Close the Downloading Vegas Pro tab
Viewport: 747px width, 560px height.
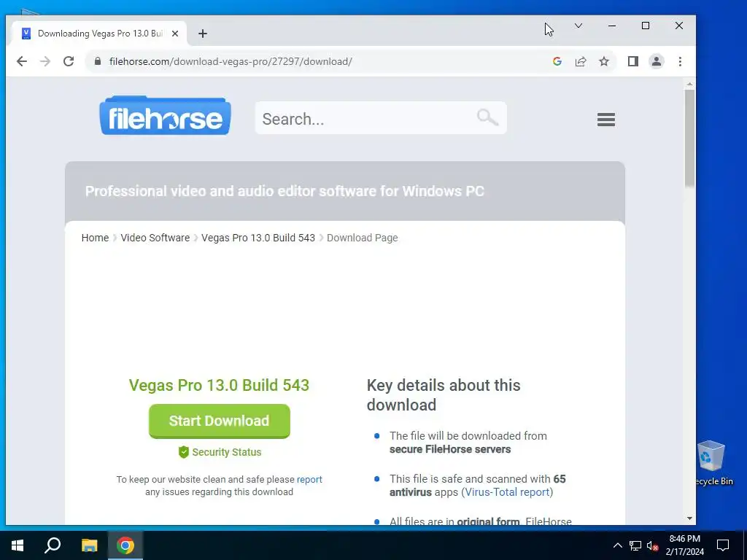(x=175, y=34)
